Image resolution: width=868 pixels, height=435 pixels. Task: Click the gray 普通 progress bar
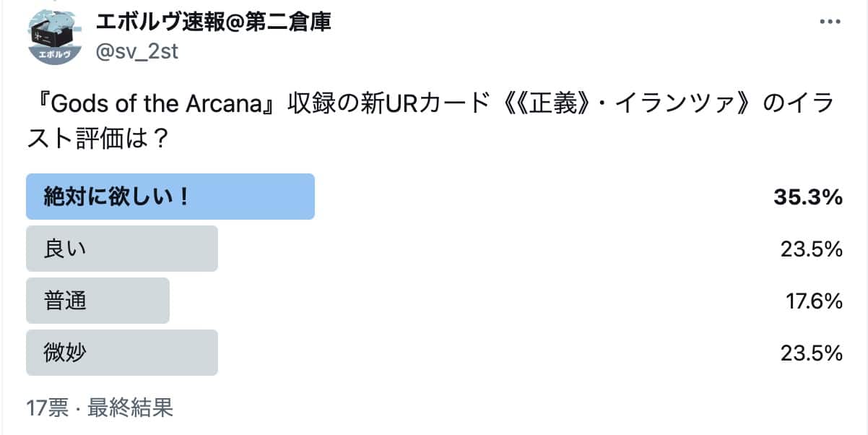pyautogui.click(x=97, y=300)
